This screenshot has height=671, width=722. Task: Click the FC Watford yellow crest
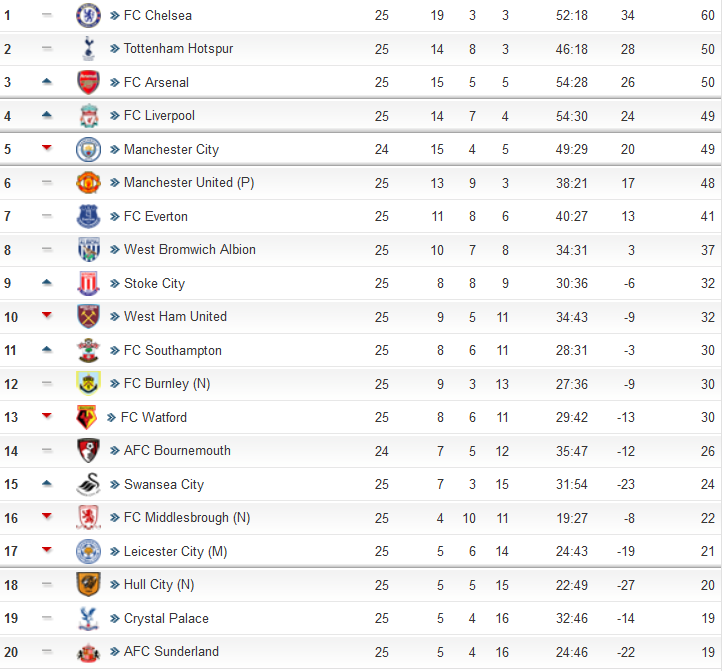(87, 417)
